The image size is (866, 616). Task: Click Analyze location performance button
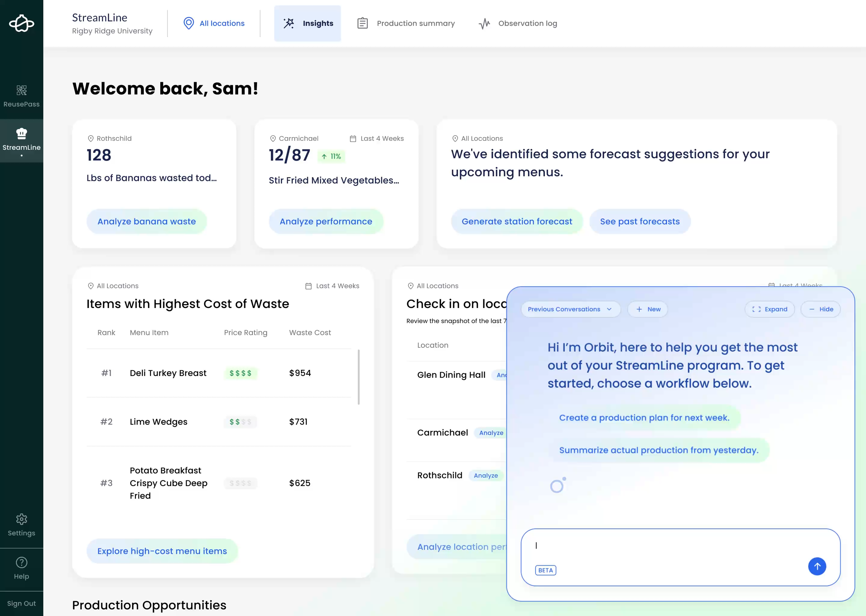click(x=457, y=547)
